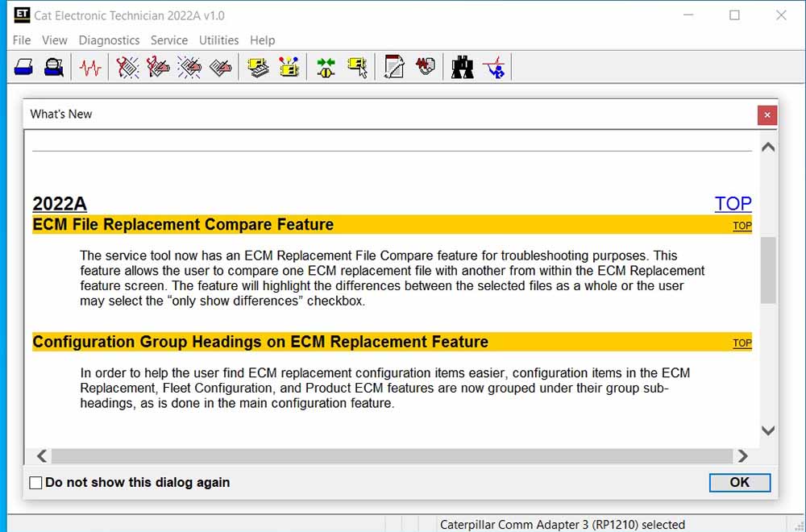Click the vertical scrollbar up arrow
Image resolution: width=806 pixels, height=532 pixels.
pos(768,148)
